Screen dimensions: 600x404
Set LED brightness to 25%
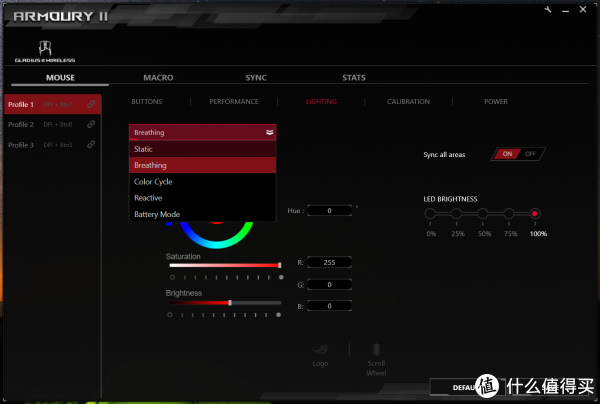[x=456, y=213]
